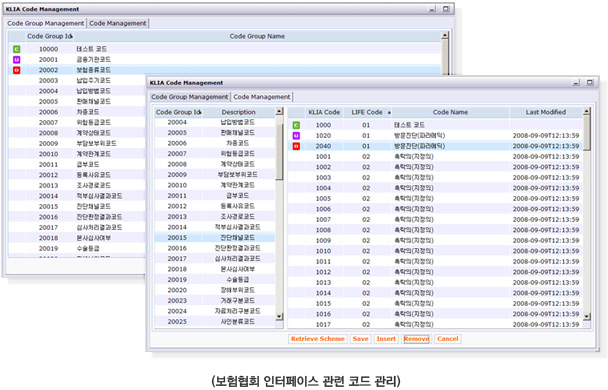
Task: Select row 20002 in back window
Action: 225,70
